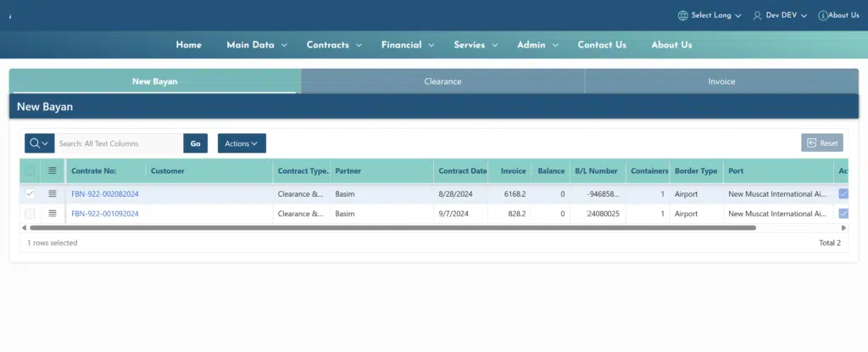Click the globe icon beside Select Lang
The height and width of the screenshot is (352, 868).
click(682, 15)
